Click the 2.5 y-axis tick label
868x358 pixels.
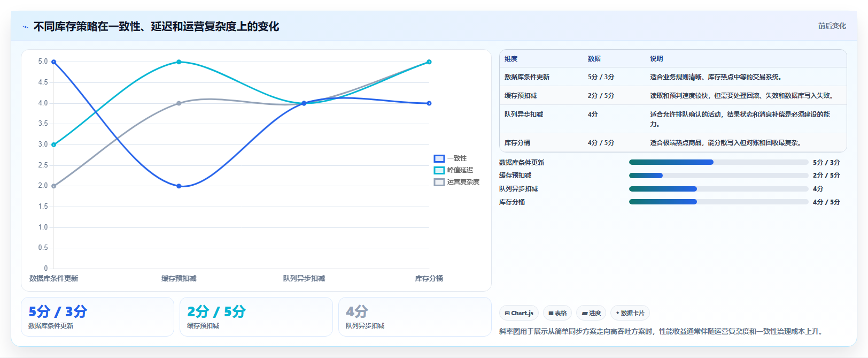(43, 165)
